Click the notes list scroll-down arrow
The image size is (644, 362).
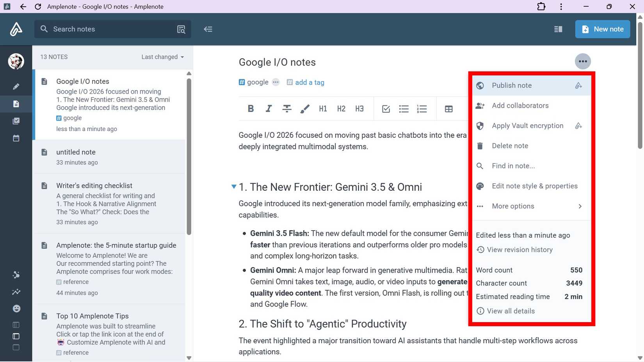point(189,358)
